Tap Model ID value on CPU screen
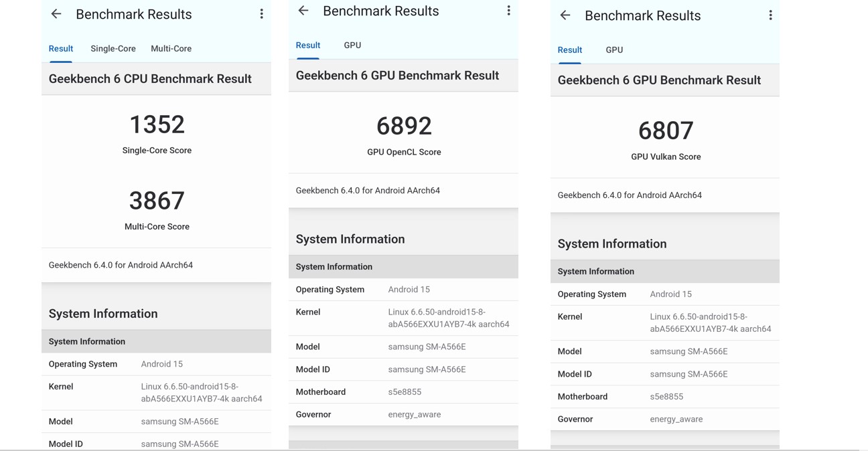This screenshot has height=451, width=868. pyautogui.click(x=179, y=444)
